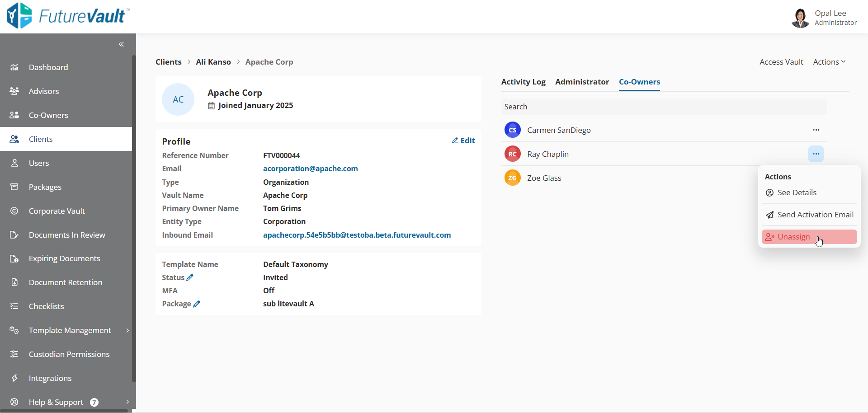Click the Checklists list icon
This screenshot has width=868, height=413.
14,306
